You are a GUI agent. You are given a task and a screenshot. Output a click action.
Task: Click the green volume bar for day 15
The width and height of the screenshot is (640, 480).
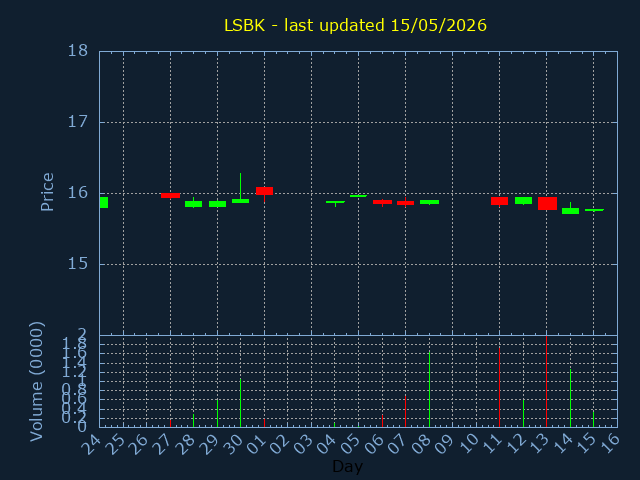[593, 419]
